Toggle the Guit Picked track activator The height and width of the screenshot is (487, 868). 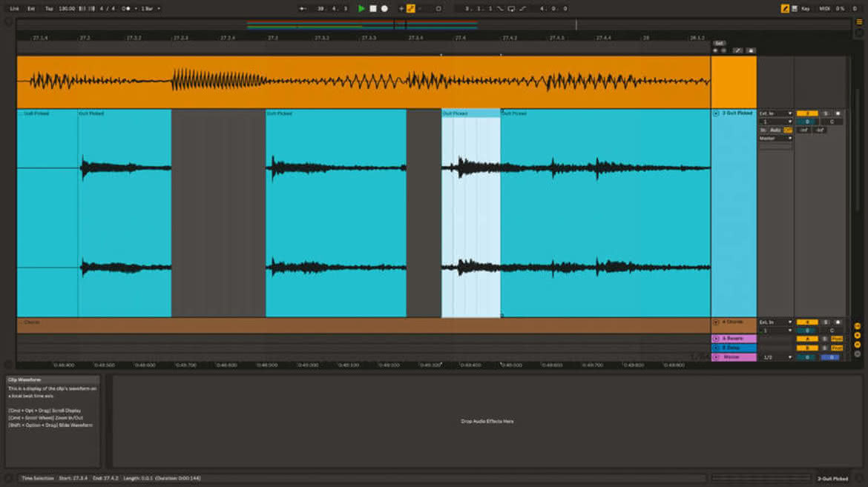[807, 113]
